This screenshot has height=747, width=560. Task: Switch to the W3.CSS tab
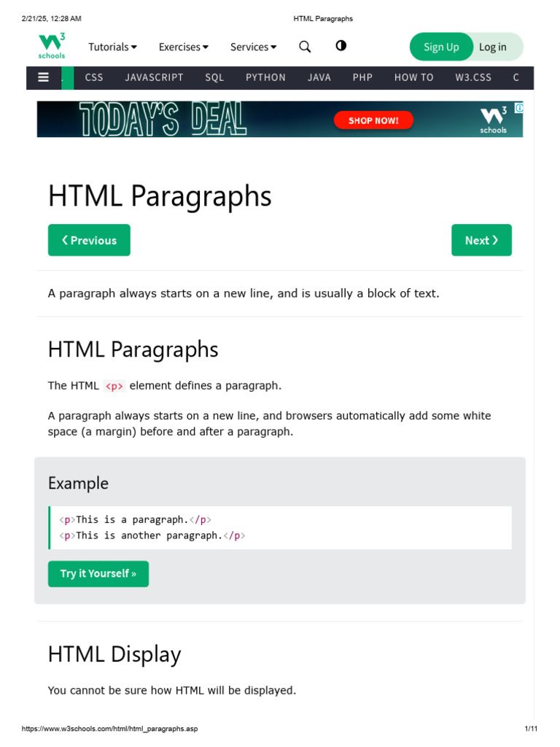(x=473, y=77)
